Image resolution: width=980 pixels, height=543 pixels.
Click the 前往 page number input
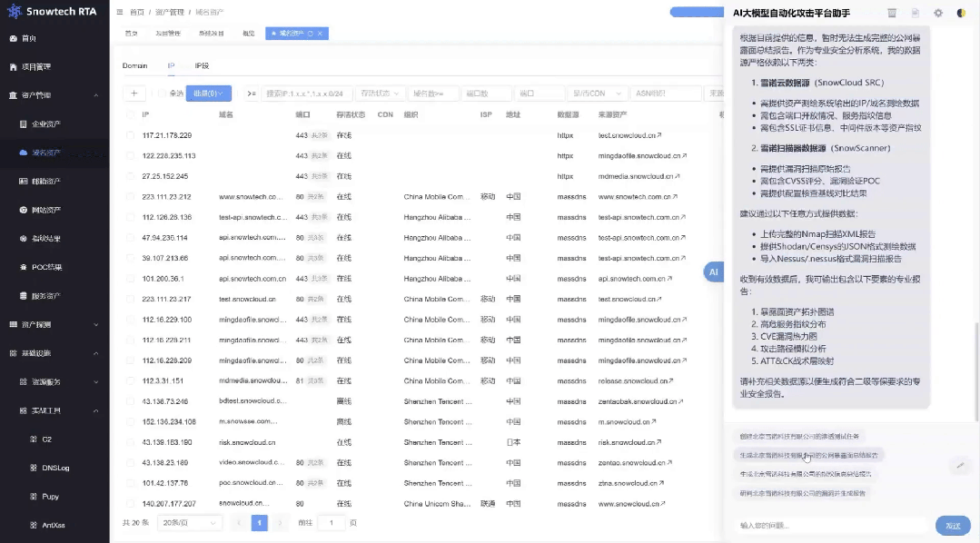point(332,522)
